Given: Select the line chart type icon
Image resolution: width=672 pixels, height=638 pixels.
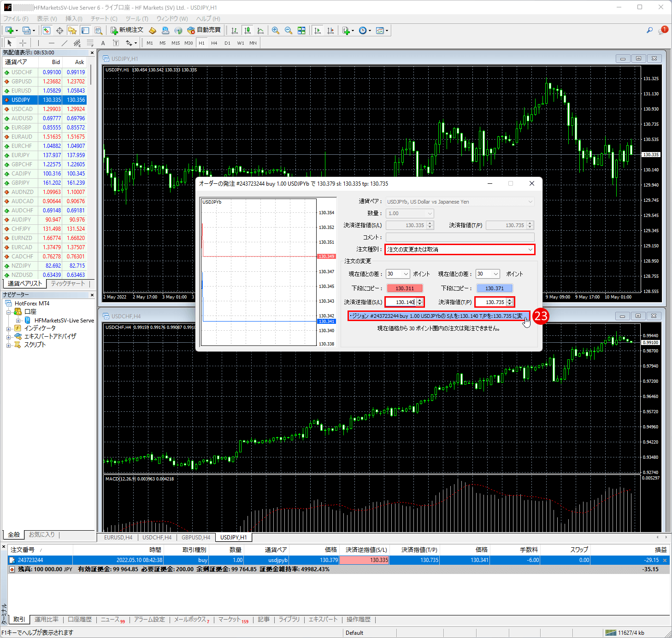Looking at the screenshot, I should [x=260, y=30].
